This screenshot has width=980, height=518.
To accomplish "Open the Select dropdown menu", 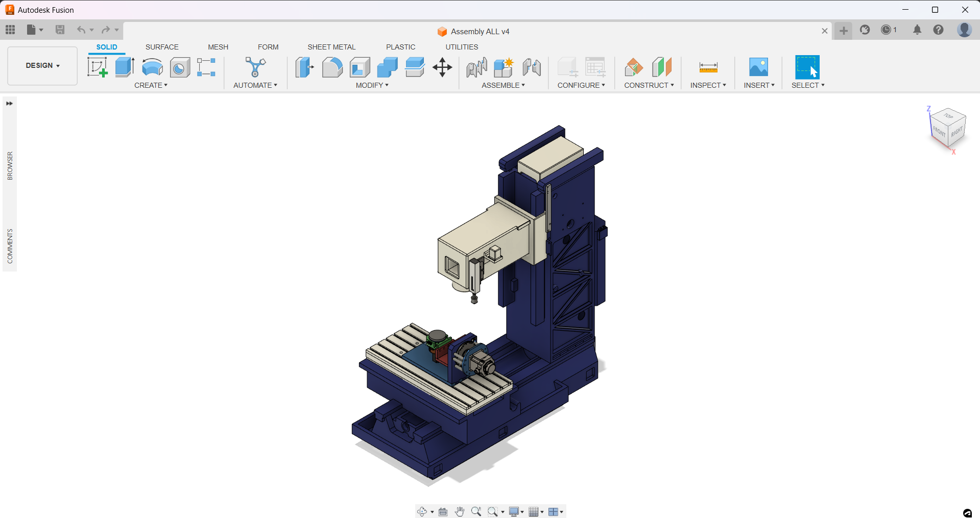I will (807, 85).
